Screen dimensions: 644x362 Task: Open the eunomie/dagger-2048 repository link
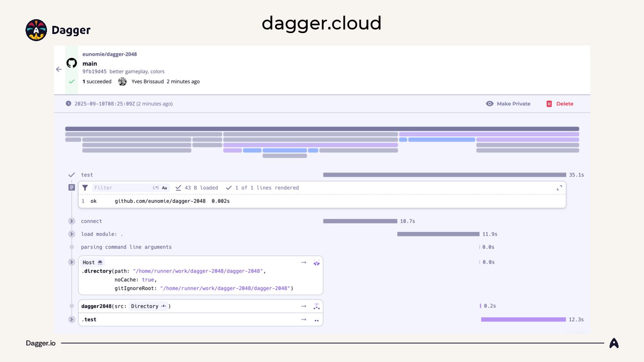pyautogui.click(x=110, y=54)
